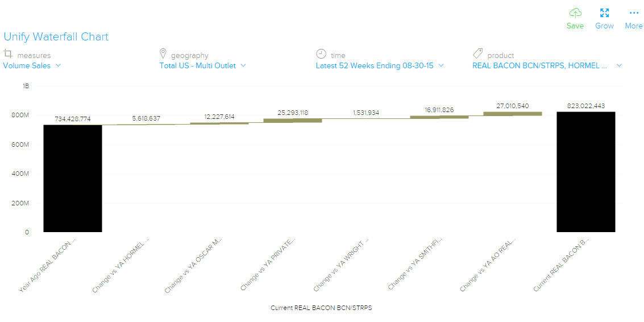Click the Unify Waterfall Chart title
The width and height of the screenshot is (644, 322).
click(56, 37)
